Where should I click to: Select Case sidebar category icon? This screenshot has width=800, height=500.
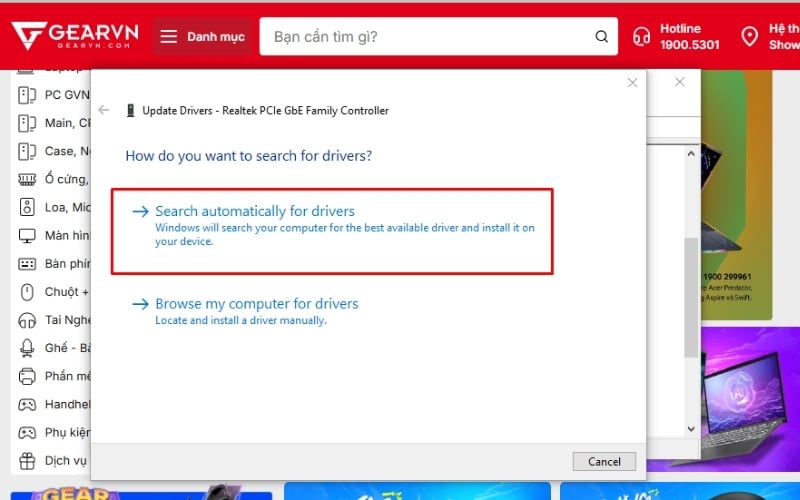click(27, 151)
